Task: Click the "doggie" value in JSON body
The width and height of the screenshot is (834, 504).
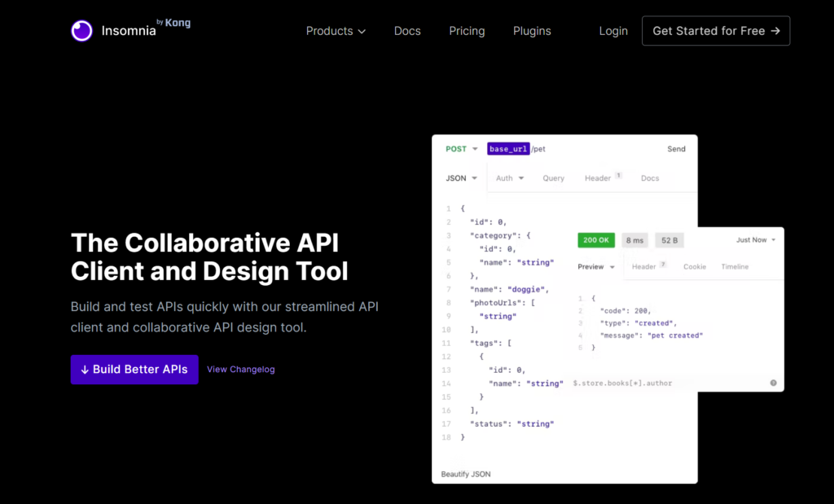Action: coord(526,289)
